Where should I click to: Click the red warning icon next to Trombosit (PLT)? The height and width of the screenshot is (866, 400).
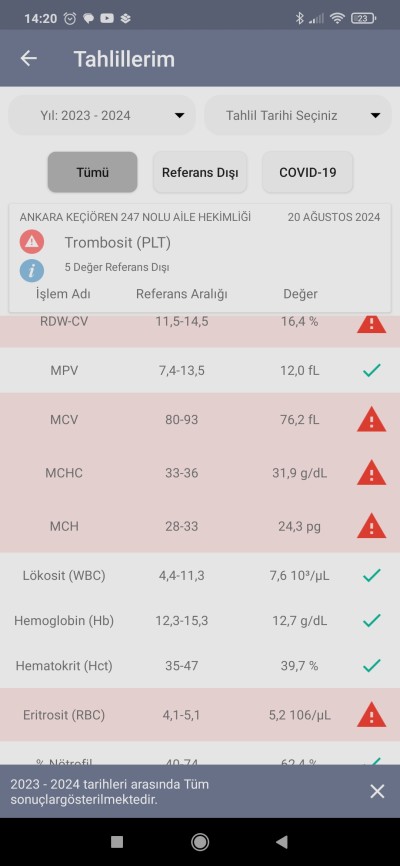point(32,242)
